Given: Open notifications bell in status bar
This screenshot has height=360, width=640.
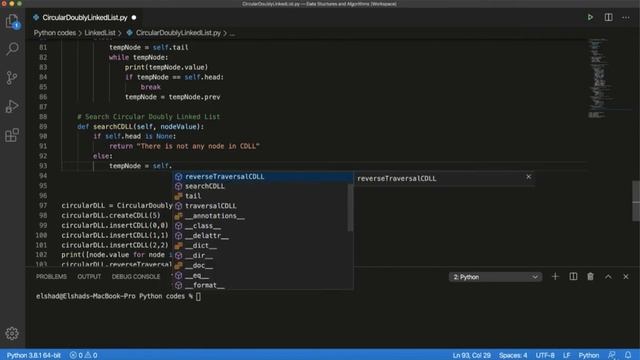Looking at the screenshot, I should pos(628,355).
